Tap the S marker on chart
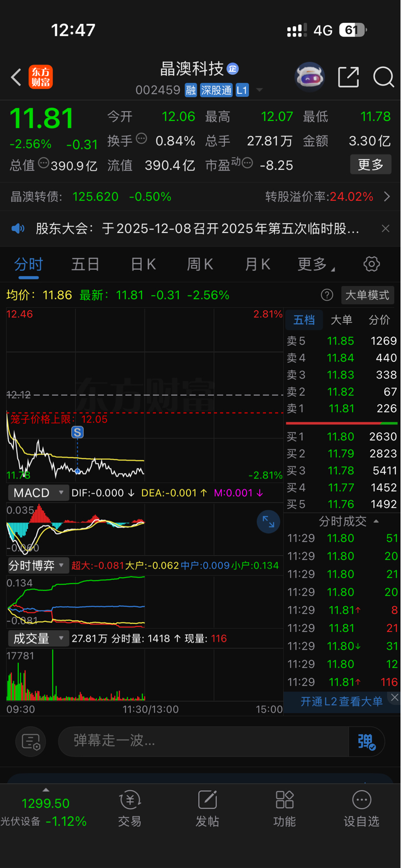This screenshot has width=401, height=868. (77, 432)
